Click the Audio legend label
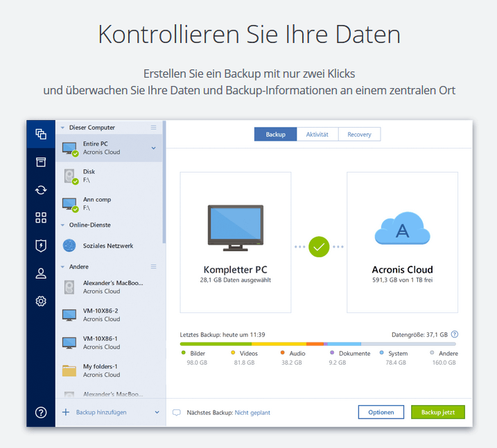The height and width of the screenshot is (448, 497). (x=297, y=353)
